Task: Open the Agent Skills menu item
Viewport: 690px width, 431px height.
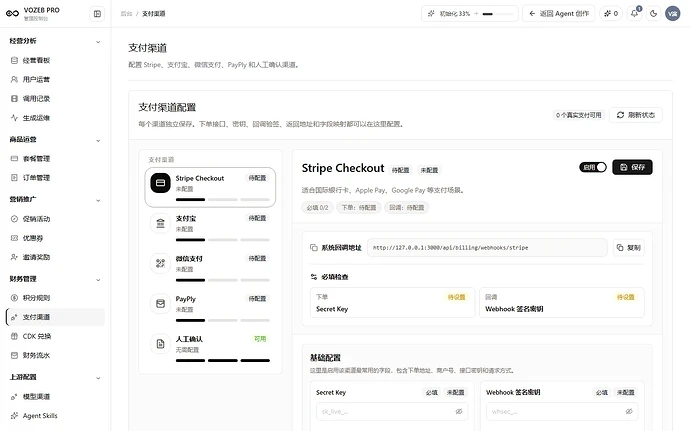Action: pyautogui.click(x=55, y=416)
